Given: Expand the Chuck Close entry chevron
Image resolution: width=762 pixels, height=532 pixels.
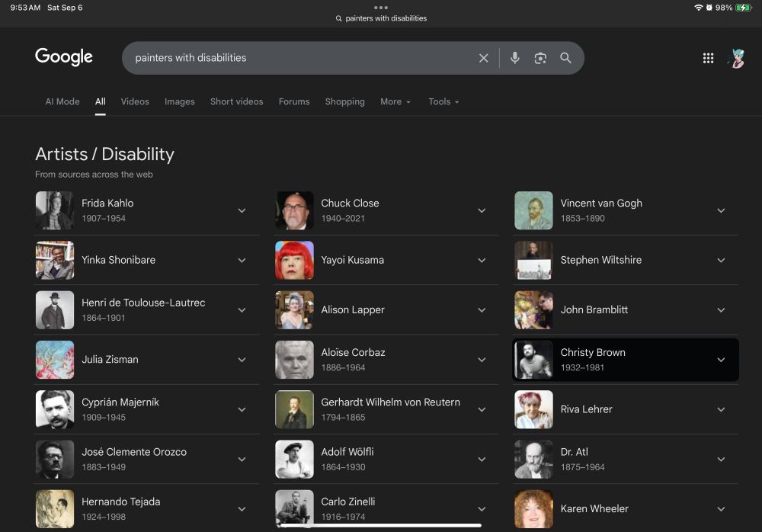Looking at the screenshot, I should click(482, 210).
